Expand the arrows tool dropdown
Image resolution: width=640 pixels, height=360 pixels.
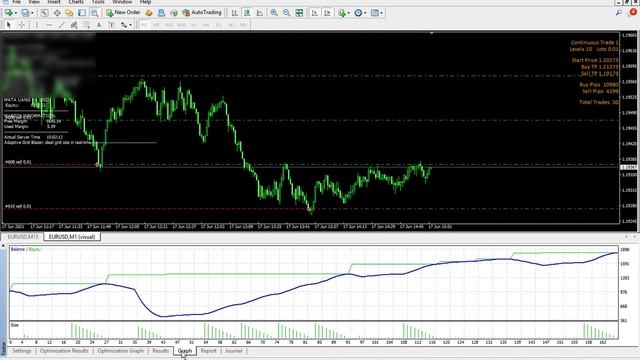[x=131, y=25]
